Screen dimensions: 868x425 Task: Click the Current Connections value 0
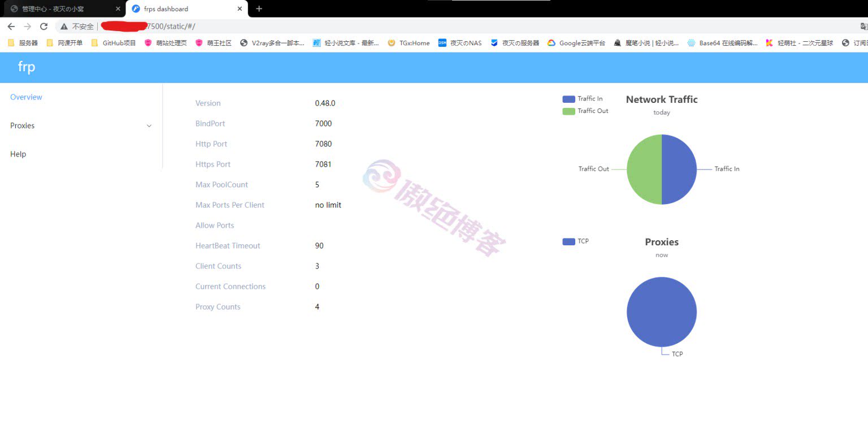[x=317, y=286]
